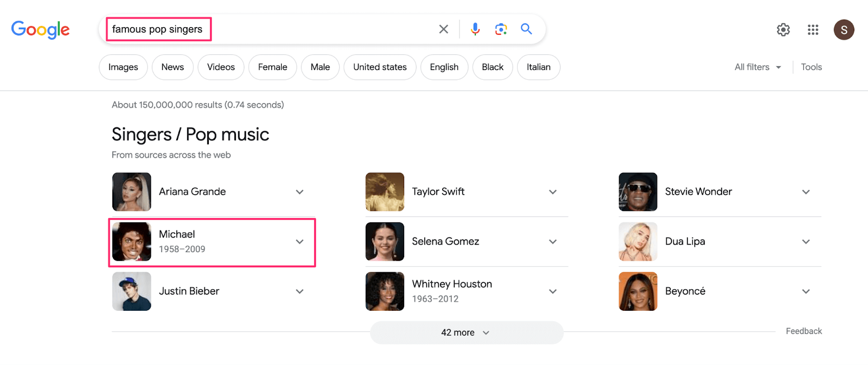Open Beyoncé's photo thumbnail

click(x=638, y=291)
